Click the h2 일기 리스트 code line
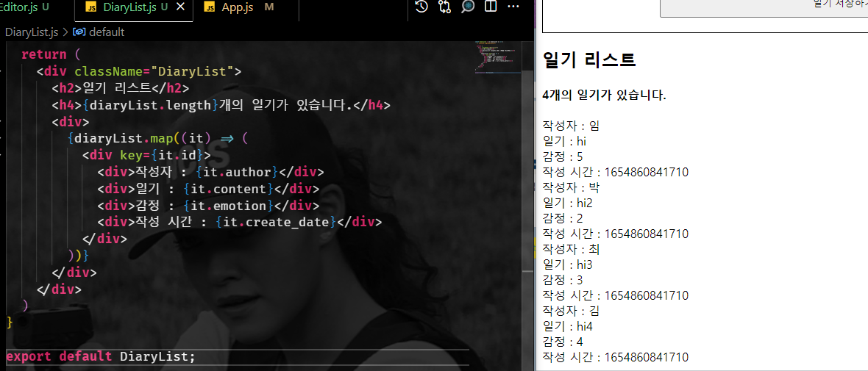The width and height of the screenshot is (868, 371). coord(120,88)
